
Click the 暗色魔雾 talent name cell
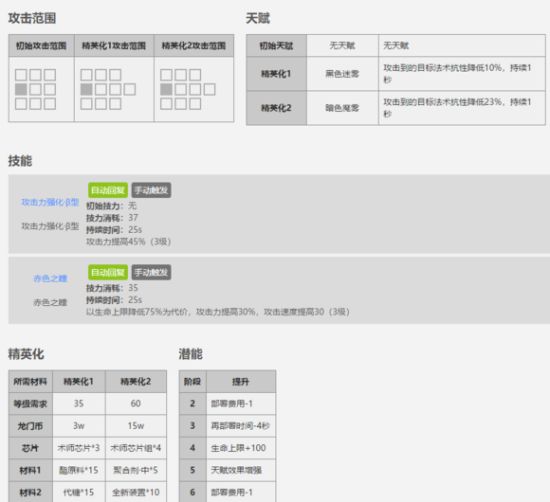tap(342, 108)
